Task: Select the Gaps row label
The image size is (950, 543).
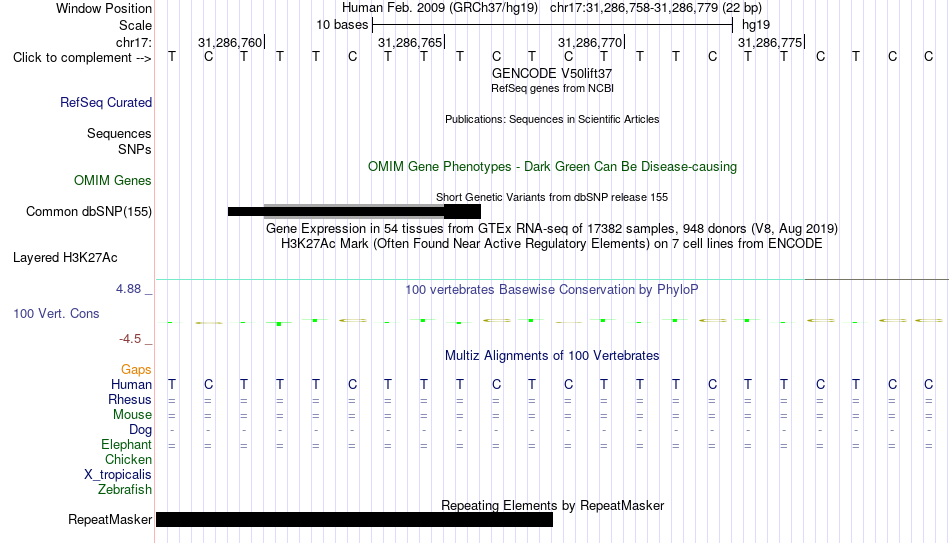Action: (x=136, y=370)
